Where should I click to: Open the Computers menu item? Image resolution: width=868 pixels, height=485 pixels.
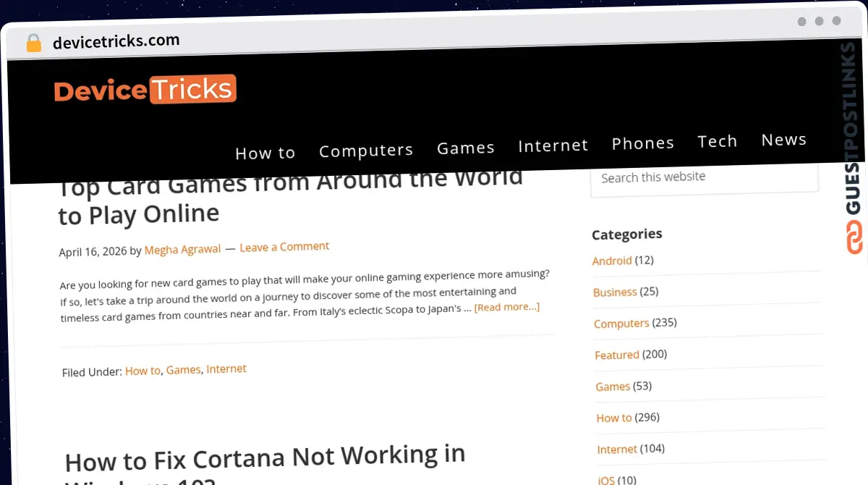[x=366, y=151]
